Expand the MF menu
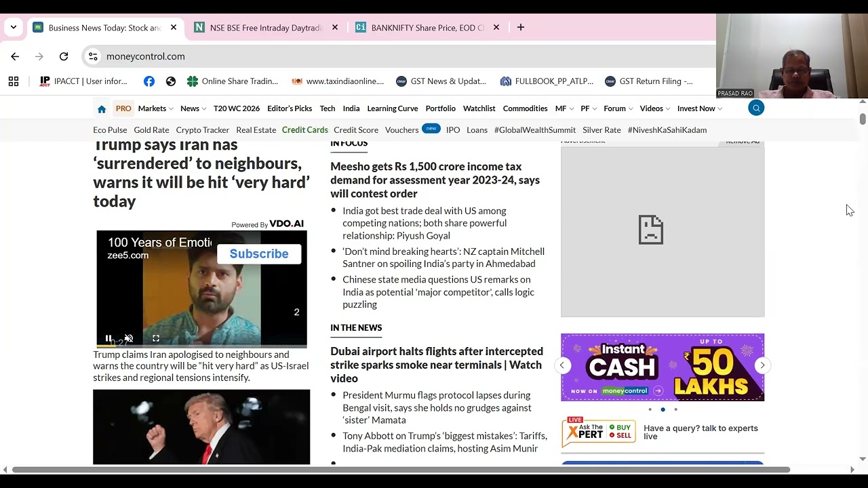Viewport: 868px width, 488px height. click(564, 108)
